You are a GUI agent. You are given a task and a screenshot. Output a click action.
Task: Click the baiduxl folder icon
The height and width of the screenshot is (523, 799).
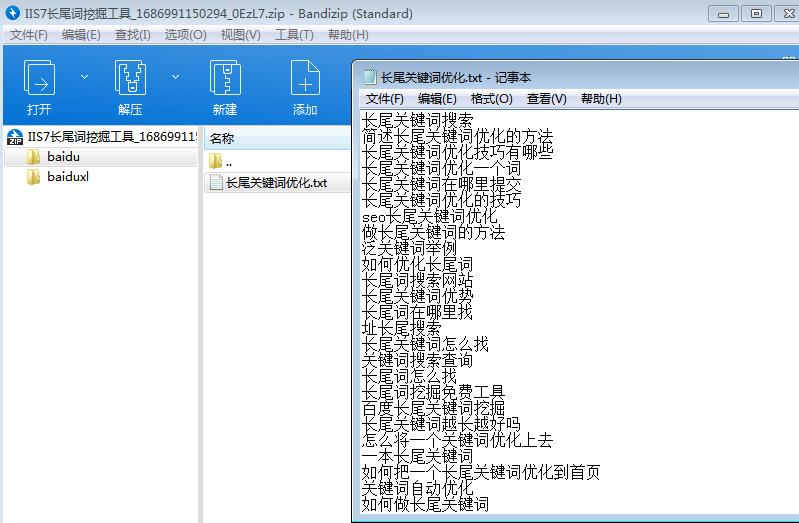(33, 176)
